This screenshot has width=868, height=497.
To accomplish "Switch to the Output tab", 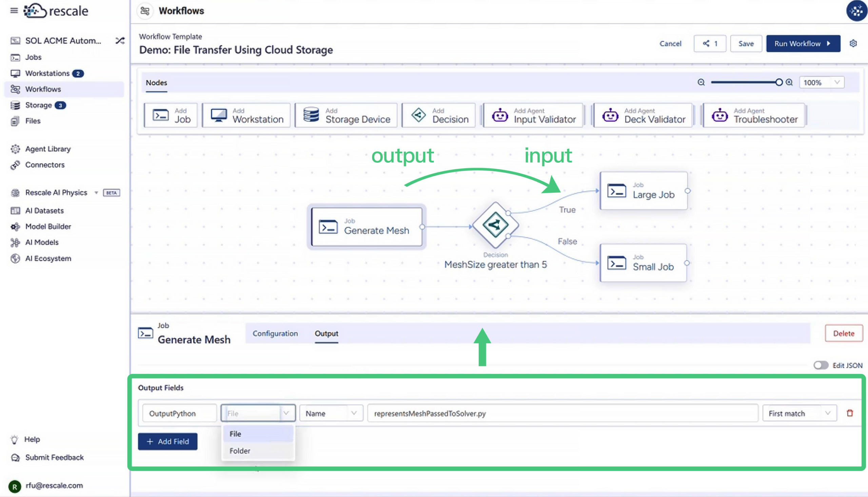I will (327, 333).
